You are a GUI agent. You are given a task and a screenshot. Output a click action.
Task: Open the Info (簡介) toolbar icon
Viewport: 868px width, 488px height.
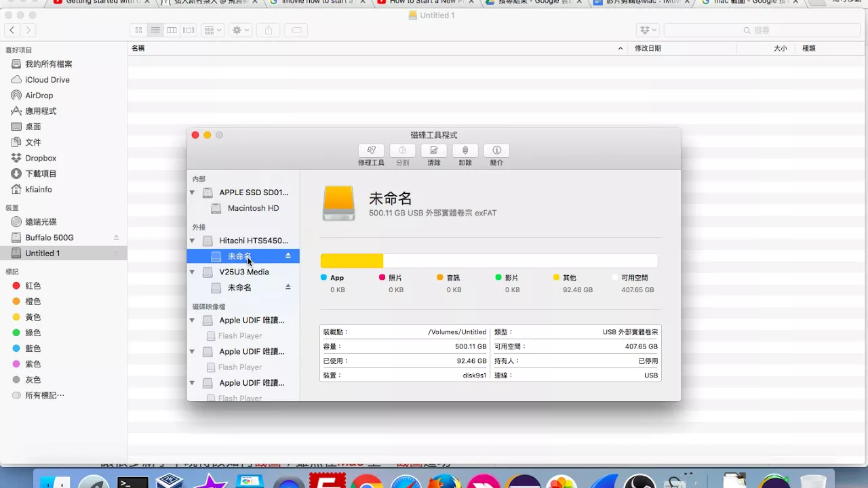click(x=496, y=150)
